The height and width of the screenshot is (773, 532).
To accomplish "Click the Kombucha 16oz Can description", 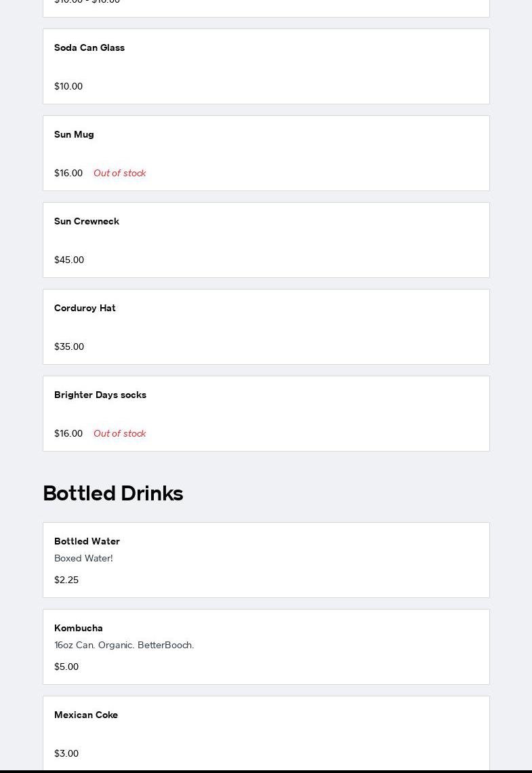I will click(x=124, y=645).
